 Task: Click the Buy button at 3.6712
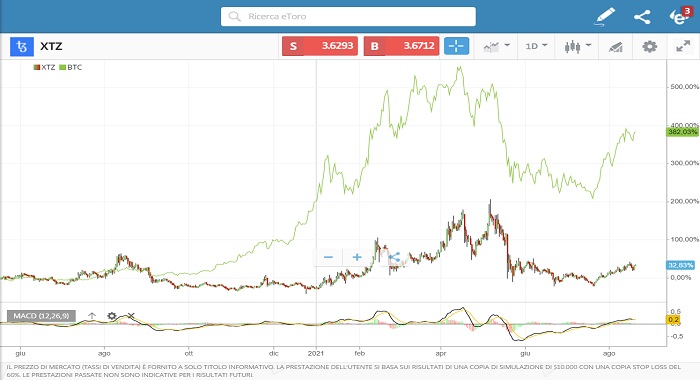401,46
